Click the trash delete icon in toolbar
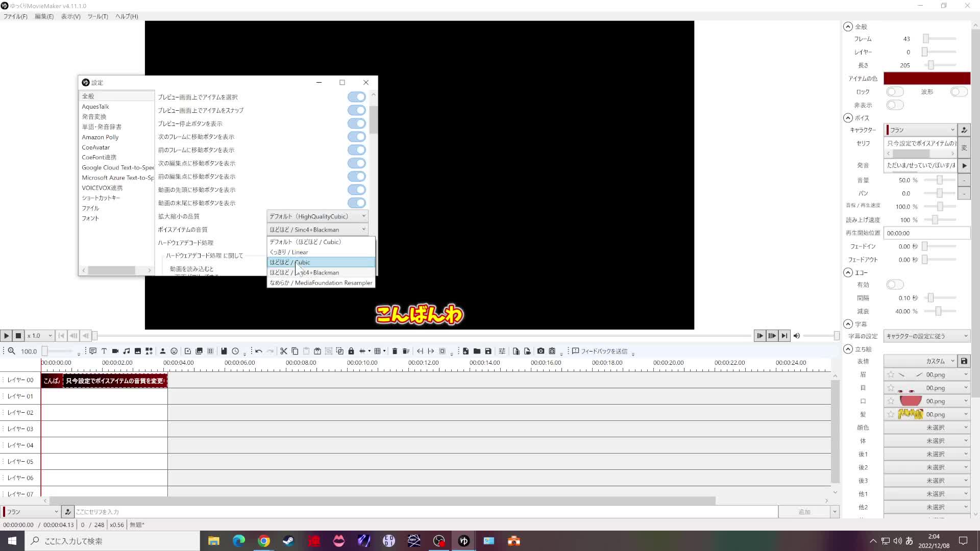The height and width of the screenshot is (551, 980). (395, 351)
